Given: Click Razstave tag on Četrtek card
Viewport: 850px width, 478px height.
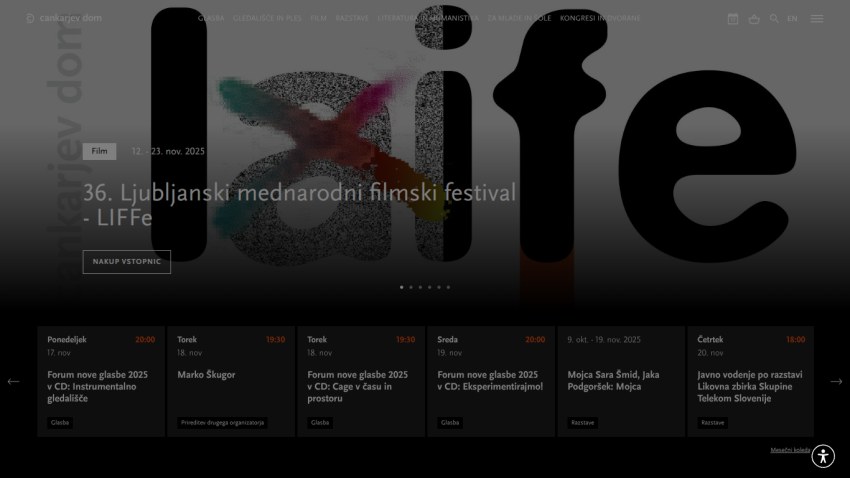Looking at the screenshot, I should (712, 423).
